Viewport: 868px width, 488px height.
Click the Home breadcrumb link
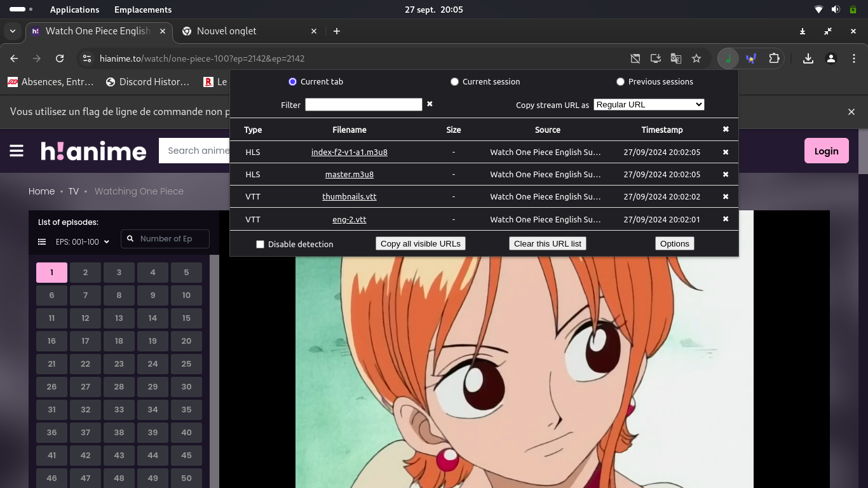pos(41,191)
